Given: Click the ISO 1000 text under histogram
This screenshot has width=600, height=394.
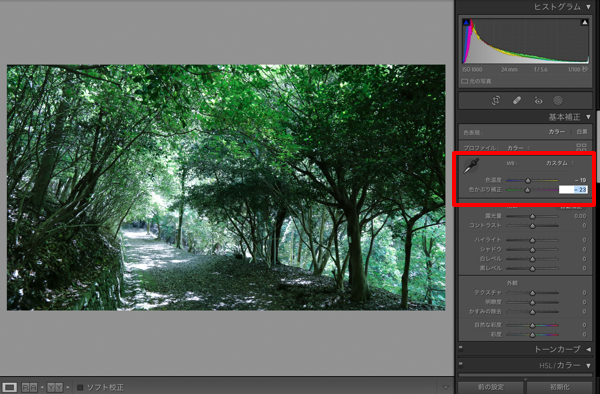Looking at the screenshot, I should click(472, 70).
